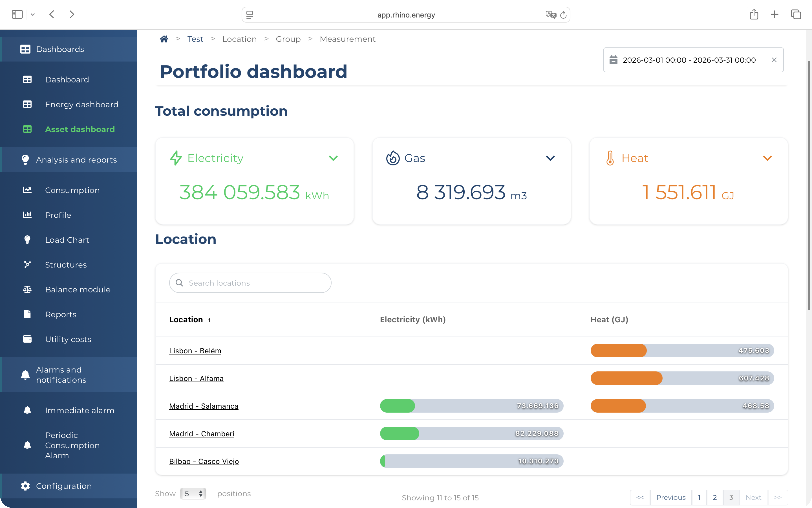
Task: Click the Gas flame icon
Action: (392, 158)
